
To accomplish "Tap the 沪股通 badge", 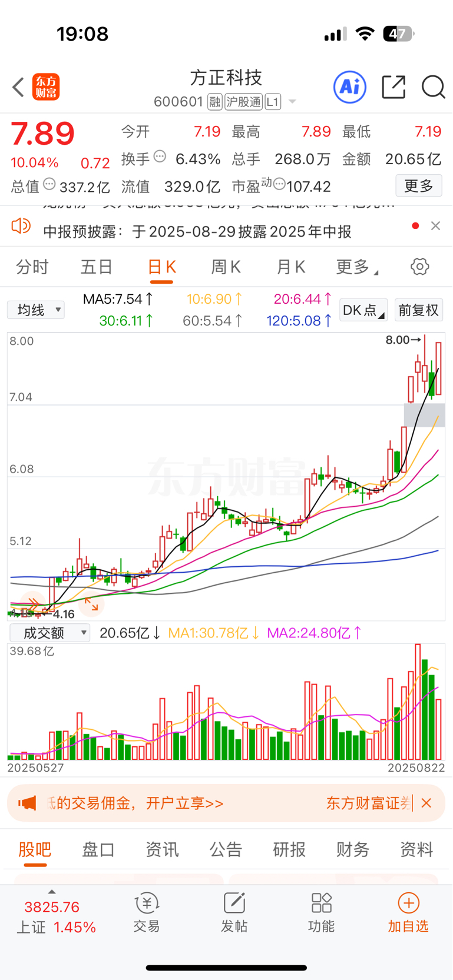I will [x=243, y=102].
